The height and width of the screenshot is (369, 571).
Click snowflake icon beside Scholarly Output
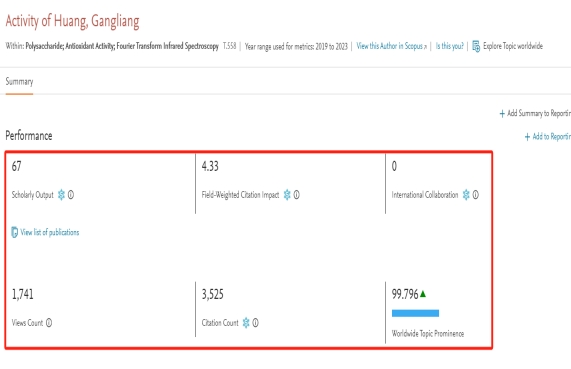[x=61, y=195]
